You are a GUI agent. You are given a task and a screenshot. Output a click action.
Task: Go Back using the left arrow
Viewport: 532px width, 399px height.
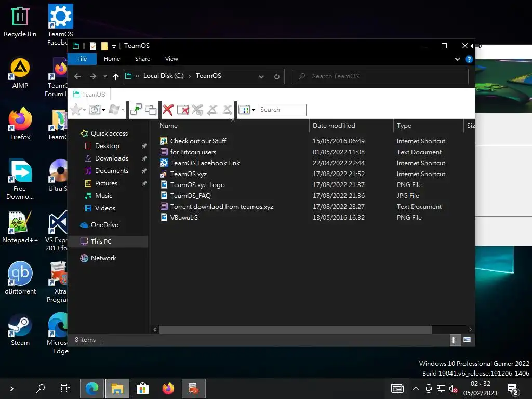[77, 76]
